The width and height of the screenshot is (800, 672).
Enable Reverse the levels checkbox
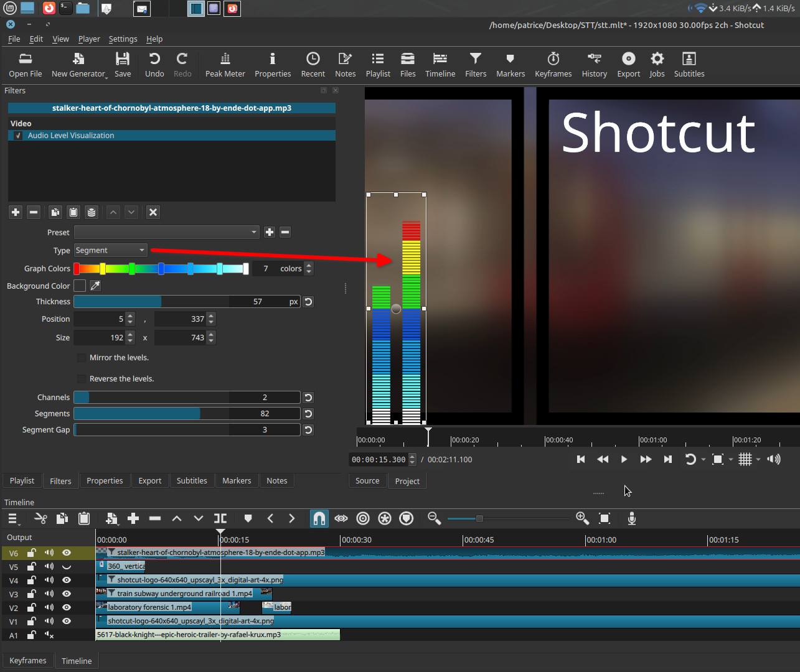82,379
